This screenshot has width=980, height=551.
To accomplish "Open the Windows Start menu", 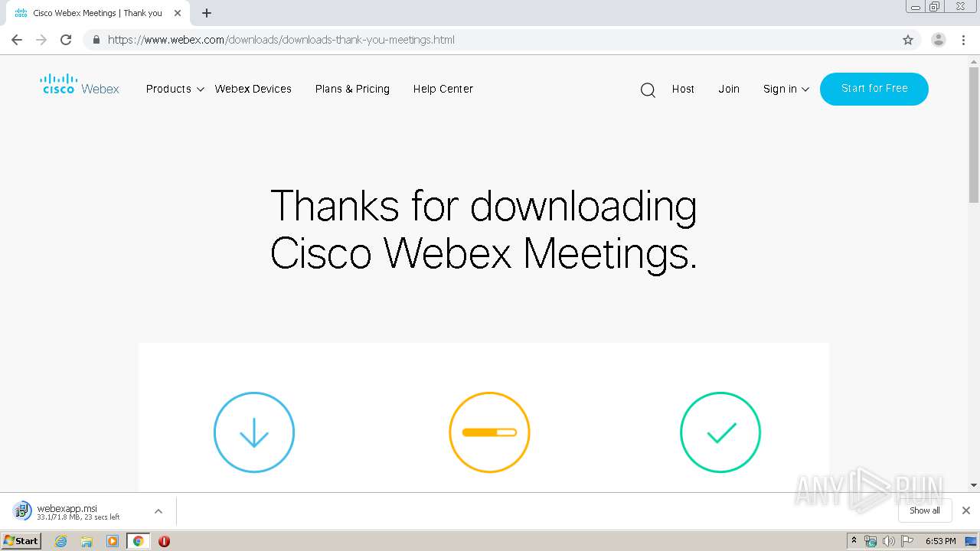I will [x=21, y=541].
